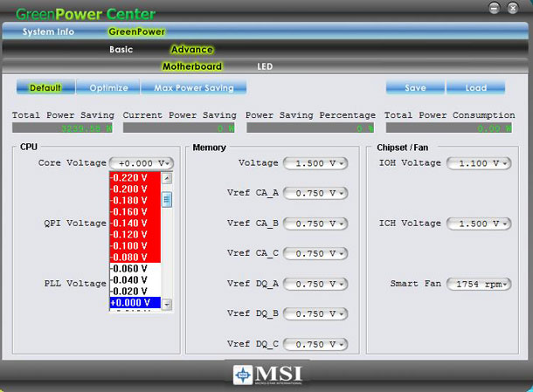Select +0.000 V highlighted list entry
The width and height of the screenshot is (533, 392).
click(x=135, y=303)
